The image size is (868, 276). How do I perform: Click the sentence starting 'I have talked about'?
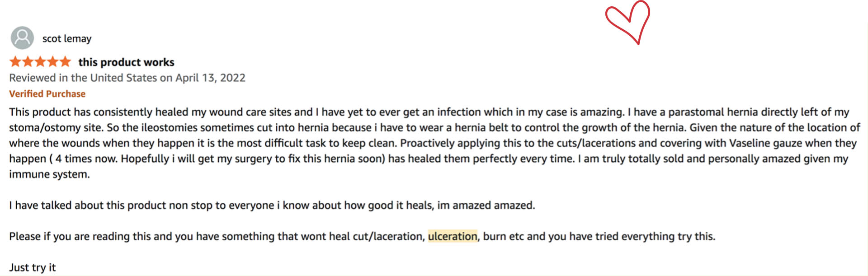271,206
